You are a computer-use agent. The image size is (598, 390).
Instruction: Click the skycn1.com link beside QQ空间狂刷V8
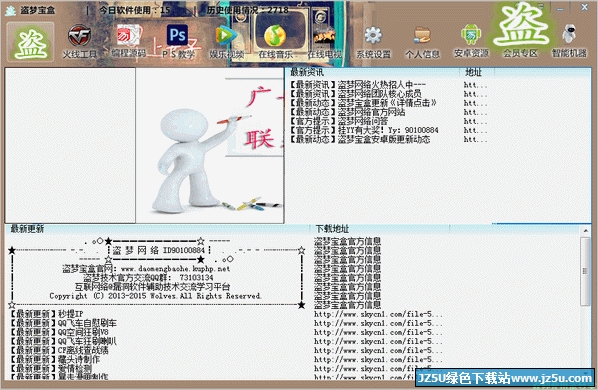click(x=378, y=332)
